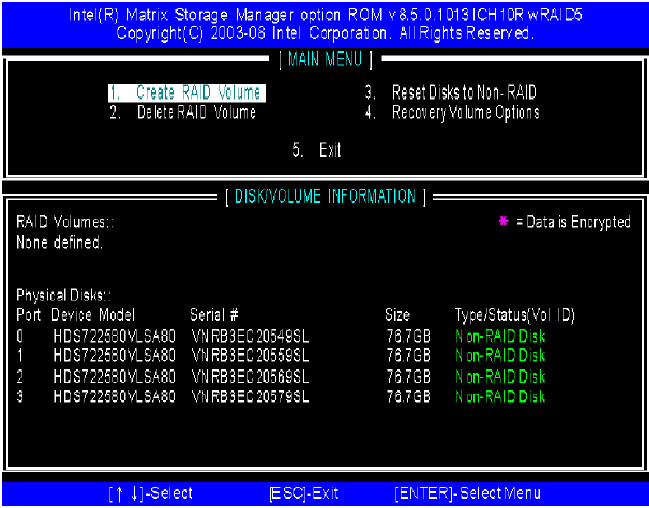Click serial VNRB3EC20569SL
The image size is (649, 508).
pos(250,377)
